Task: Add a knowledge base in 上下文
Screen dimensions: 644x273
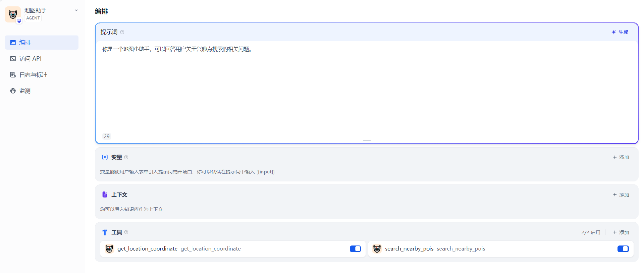Action: (x=621, y=195)
